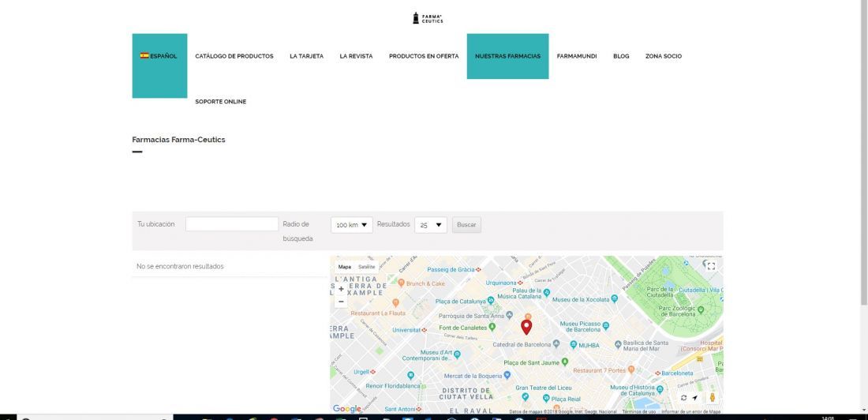Open Términos de uso map link
This screenshot has width=868, height=420.
point(639,411)
